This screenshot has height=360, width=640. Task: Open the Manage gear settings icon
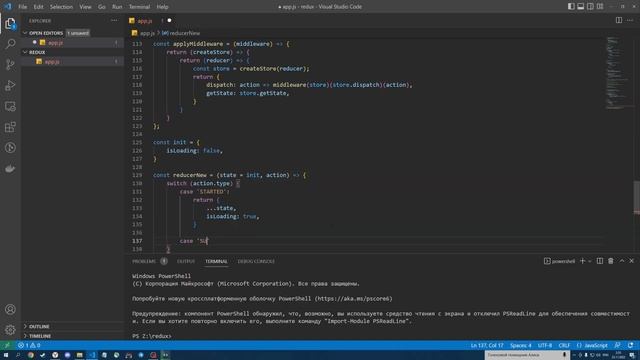tap(10, 329)
